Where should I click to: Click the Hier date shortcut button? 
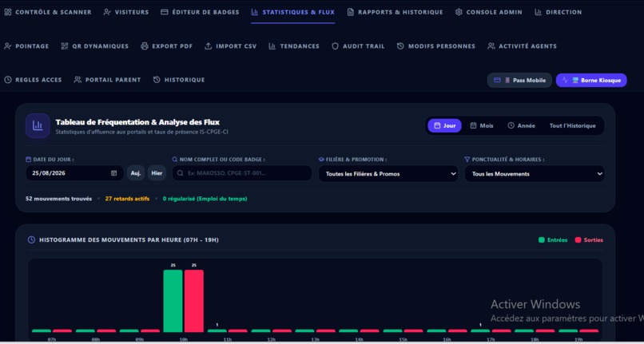click(x=157, y=173)
